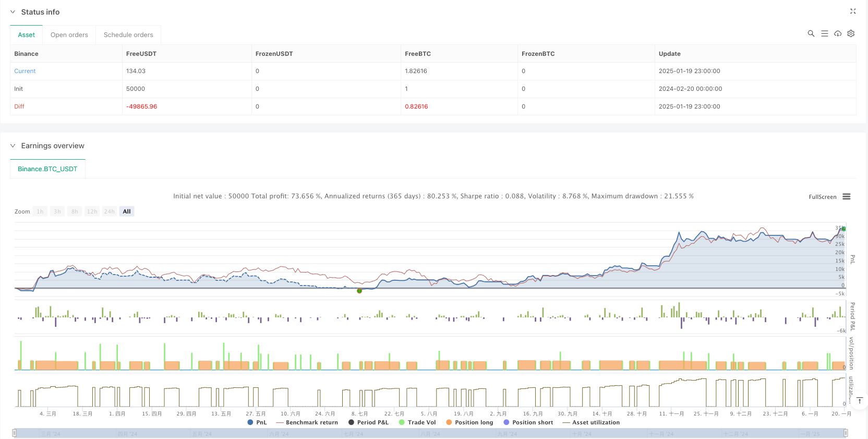Collapse the Status info section

click(x=13, y=12)
